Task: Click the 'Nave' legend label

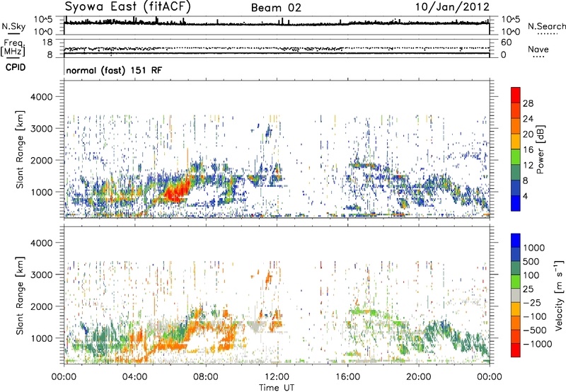Action: click(x=538, y=50)
